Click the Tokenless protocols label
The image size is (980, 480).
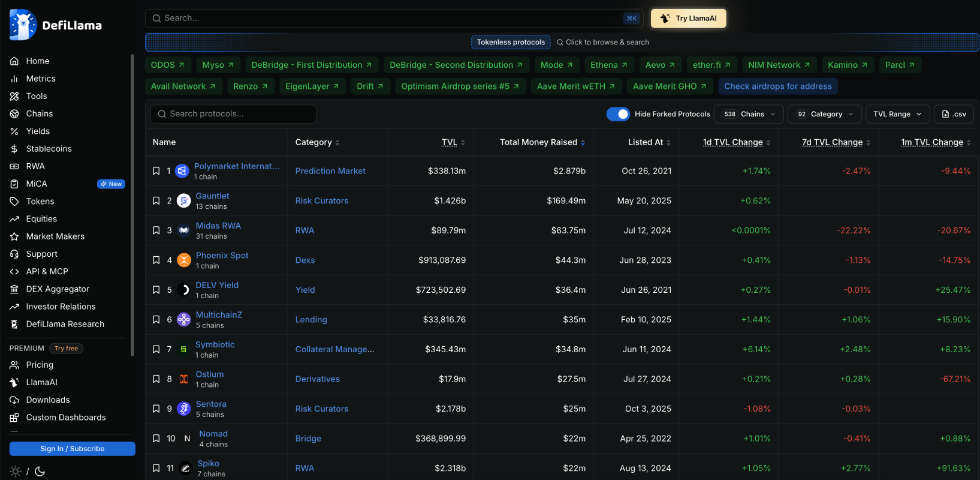coord(511,42)
